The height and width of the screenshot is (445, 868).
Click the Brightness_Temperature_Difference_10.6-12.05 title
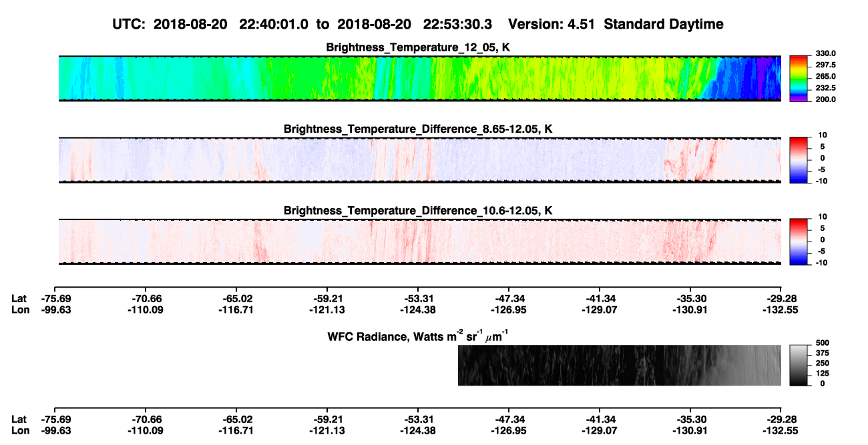tap(419, 210)
